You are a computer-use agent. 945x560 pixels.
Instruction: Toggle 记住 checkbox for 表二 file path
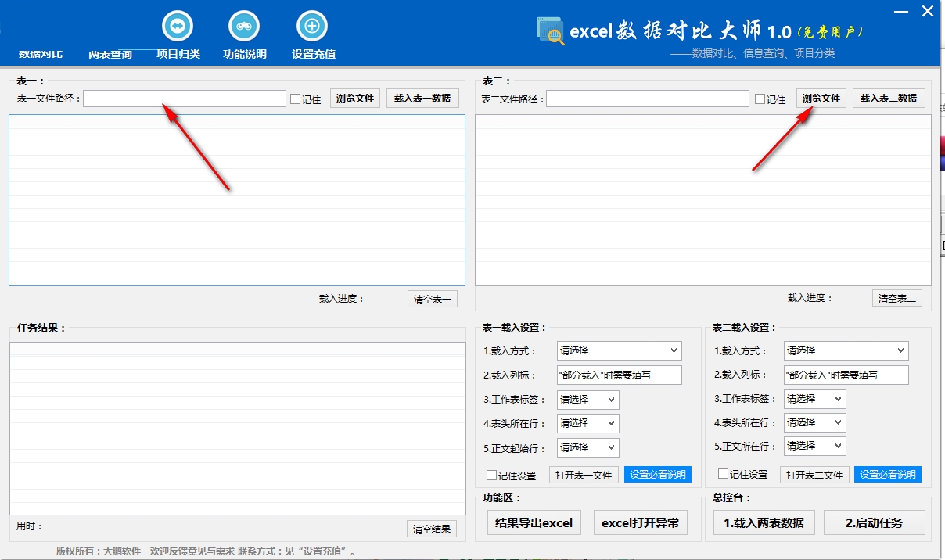coord(760,99)
